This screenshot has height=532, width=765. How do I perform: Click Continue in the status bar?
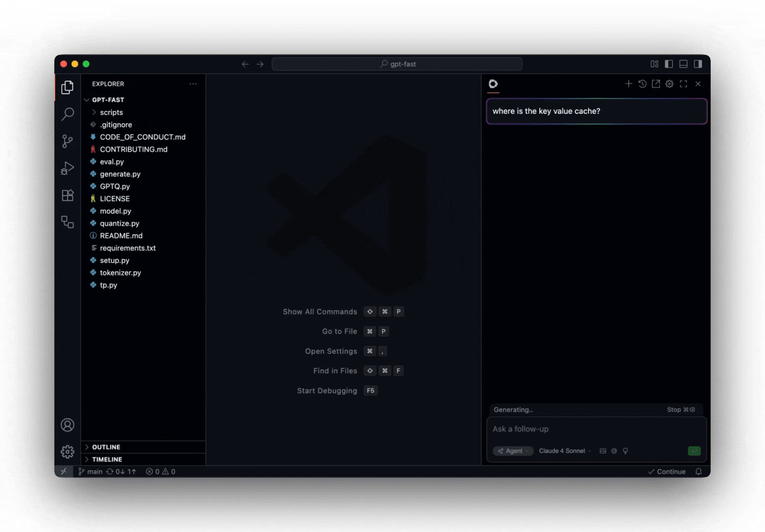[667, 471]
